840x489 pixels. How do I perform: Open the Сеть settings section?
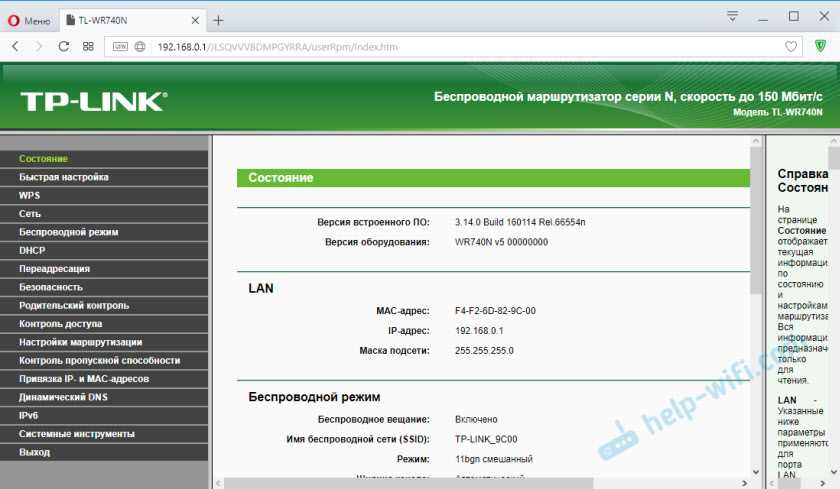[104, 214]
